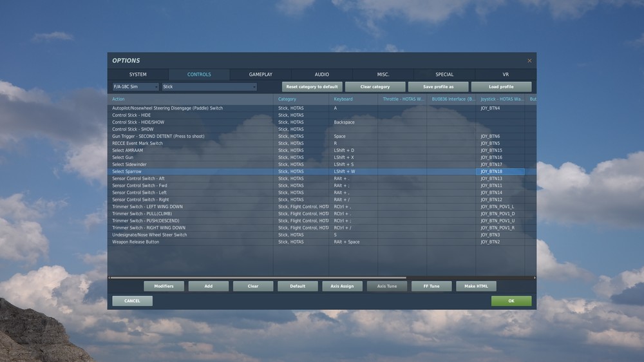The width and height of the screenshot is (644, 362).
Task: Expand the Stick category dropdown
Action: [x=209, y=87]
